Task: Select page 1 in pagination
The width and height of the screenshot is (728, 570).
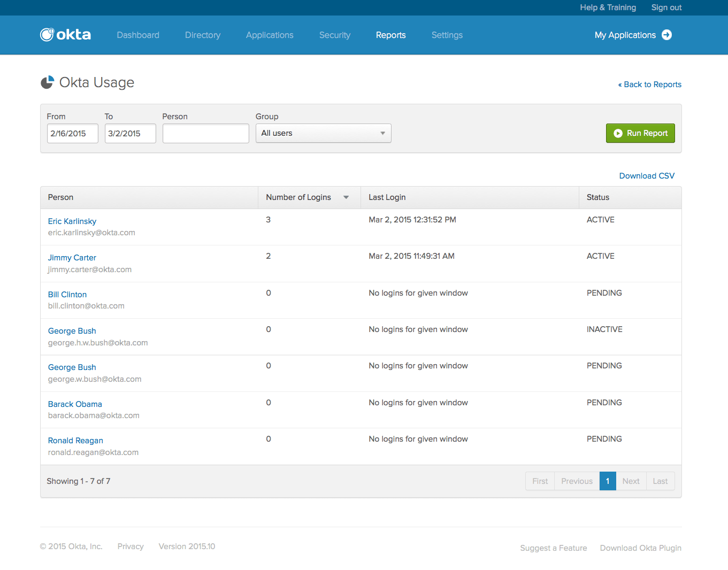Action: [607, 481]
